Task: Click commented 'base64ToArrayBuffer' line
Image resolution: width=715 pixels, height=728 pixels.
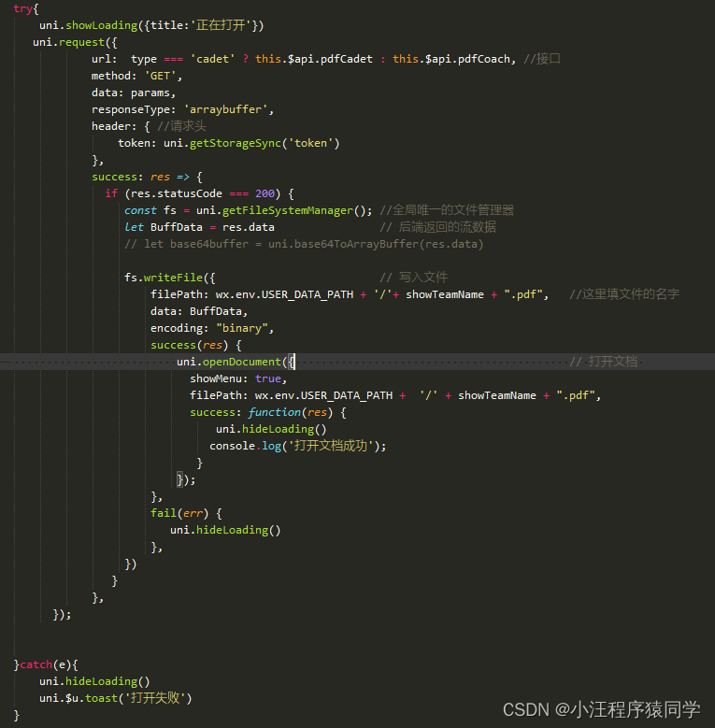Action: (x=304, y=244)
